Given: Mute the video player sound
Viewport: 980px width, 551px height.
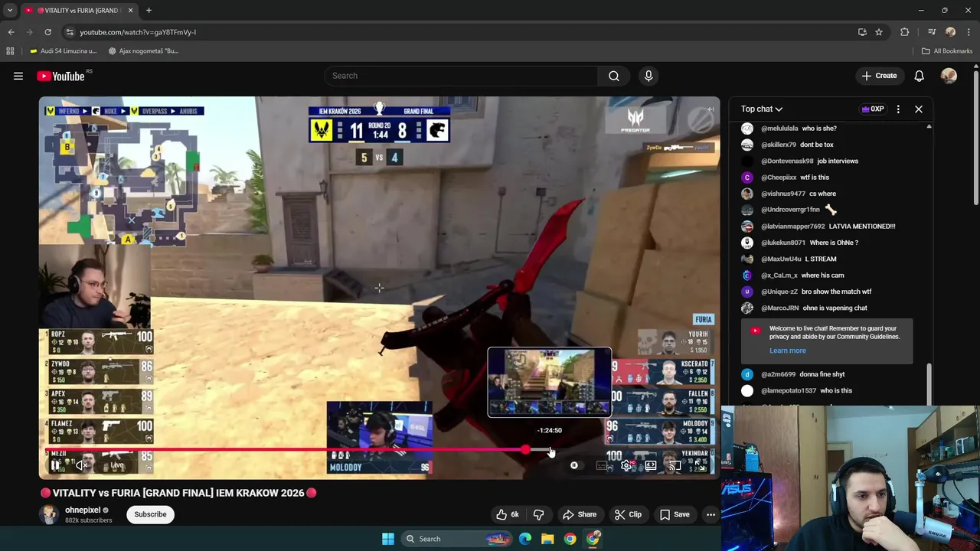Looking at the screenshot, I should point(81,465).
